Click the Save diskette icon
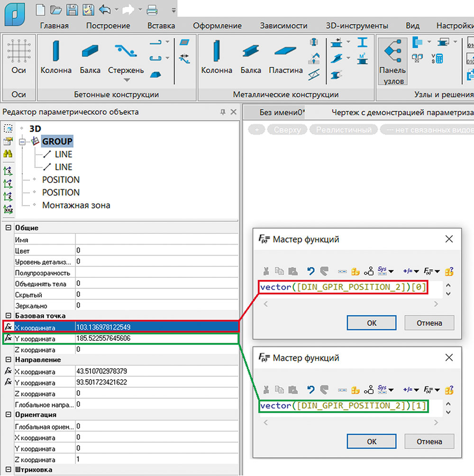Viewport: 474px width, 476px height. coord(72,9)
